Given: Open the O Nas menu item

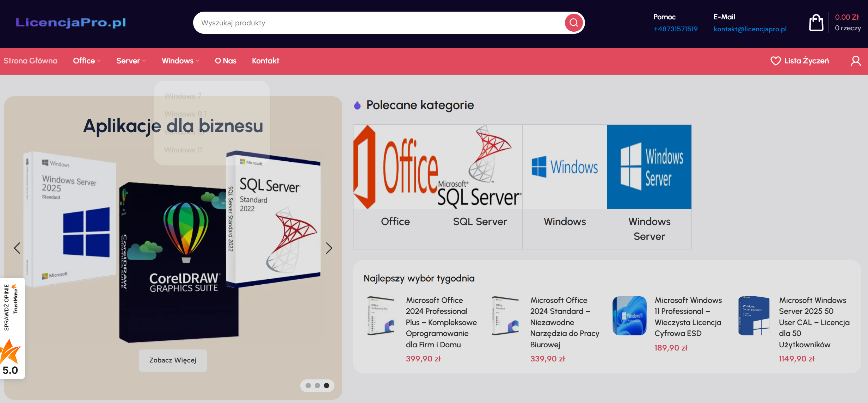Looking at the screenshot, I should click(x=226, y=61).
